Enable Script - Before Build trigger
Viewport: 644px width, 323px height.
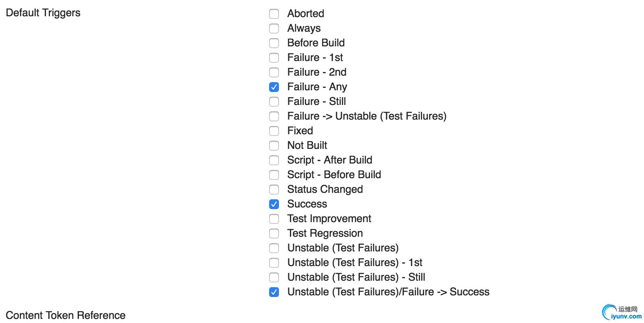pyautogui.click(x=274, y=175)
